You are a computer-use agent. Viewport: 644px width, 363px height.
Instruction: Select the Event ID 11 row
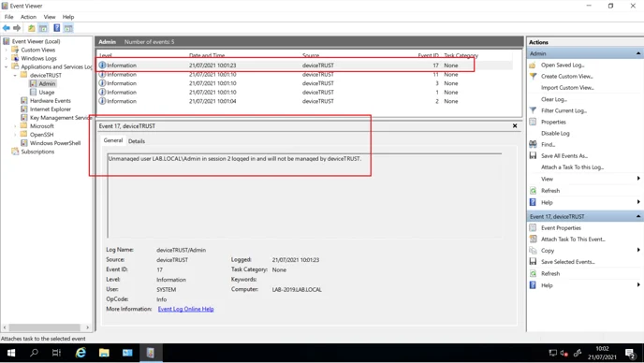pos(304,74)
